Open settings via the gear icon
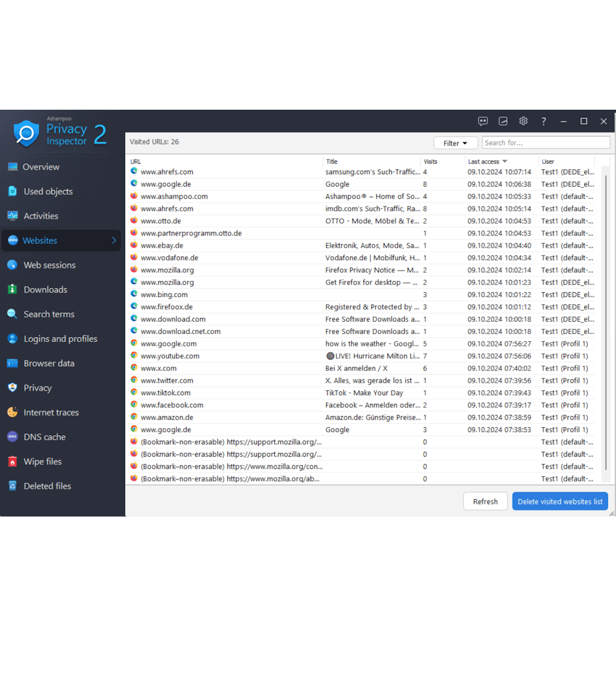This screenshot has width=616, height=678. [523, 121]
